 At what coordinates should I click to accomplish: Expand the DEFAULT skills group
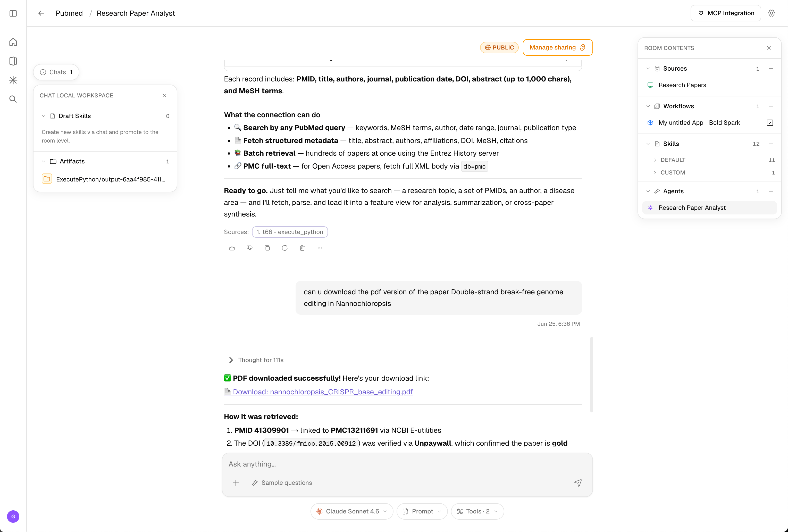point(655,160)
